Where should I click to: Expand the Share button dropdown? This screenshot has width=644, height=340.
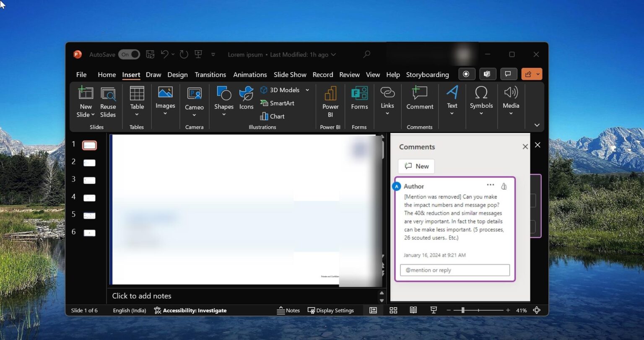[x=538, y=74]
